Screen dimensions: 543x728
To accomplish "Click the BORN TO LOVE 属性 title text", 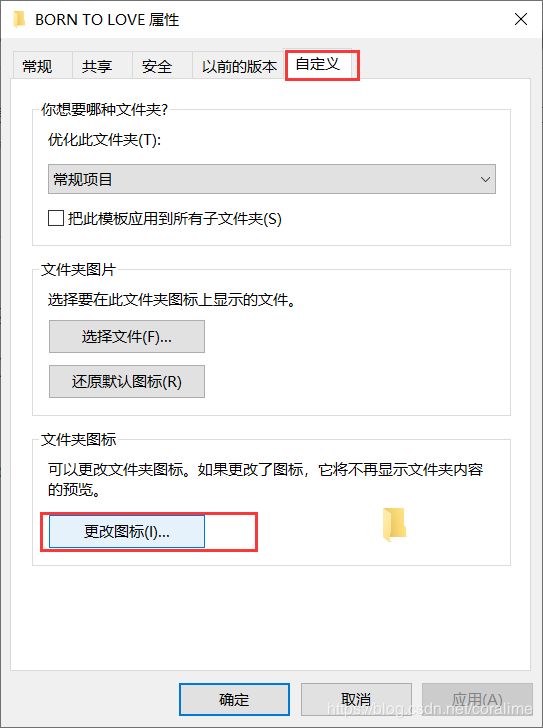I will click(x=107, y=20).
